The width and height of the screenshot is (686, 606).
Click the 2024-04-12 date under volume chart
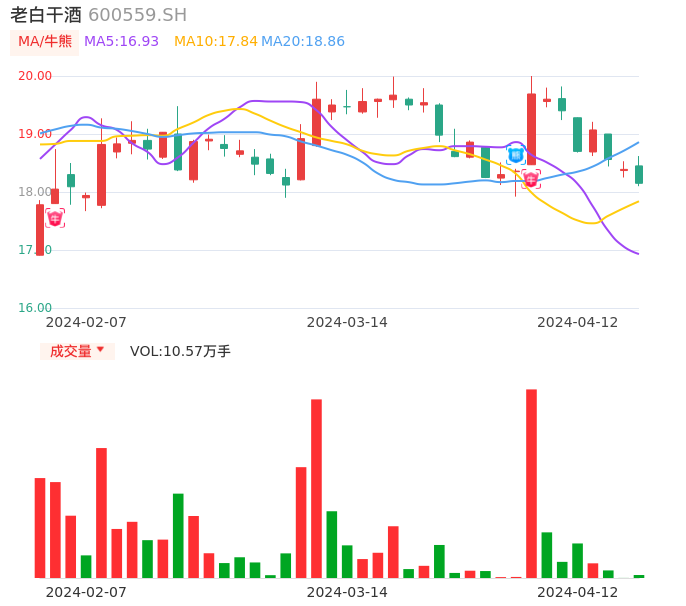point(577,592)
